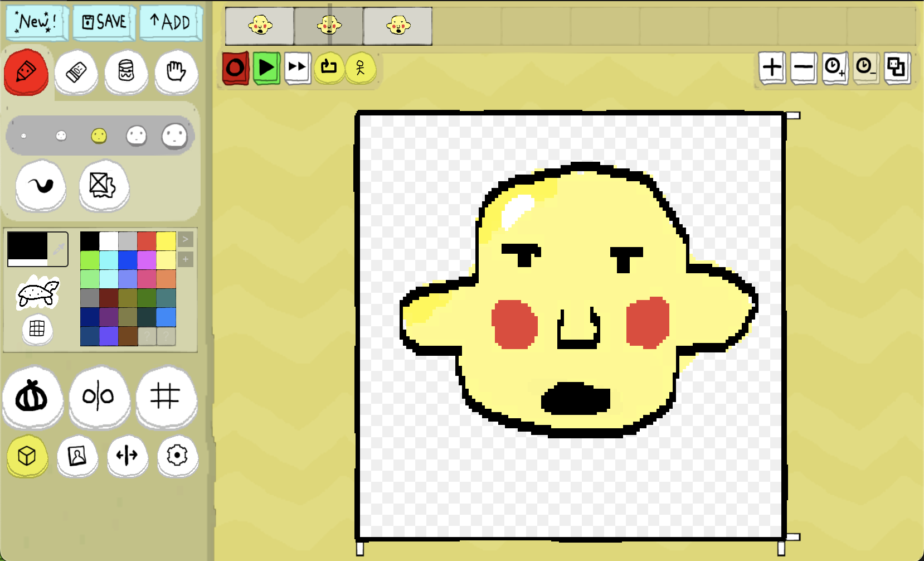Toggle onion skin stick-figure button

(x=361, y=68)
